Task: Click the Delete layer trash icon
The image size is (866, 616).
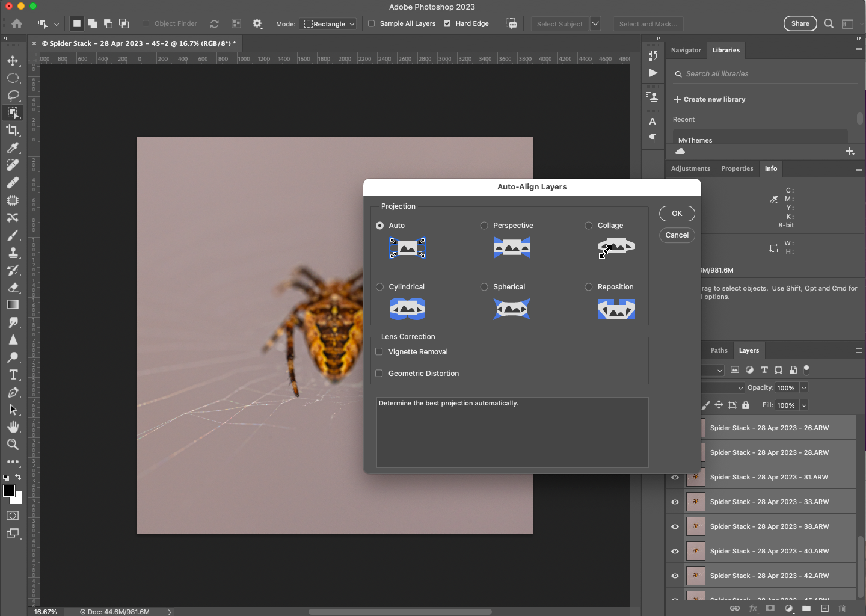Action: click(x=842, y=608)
